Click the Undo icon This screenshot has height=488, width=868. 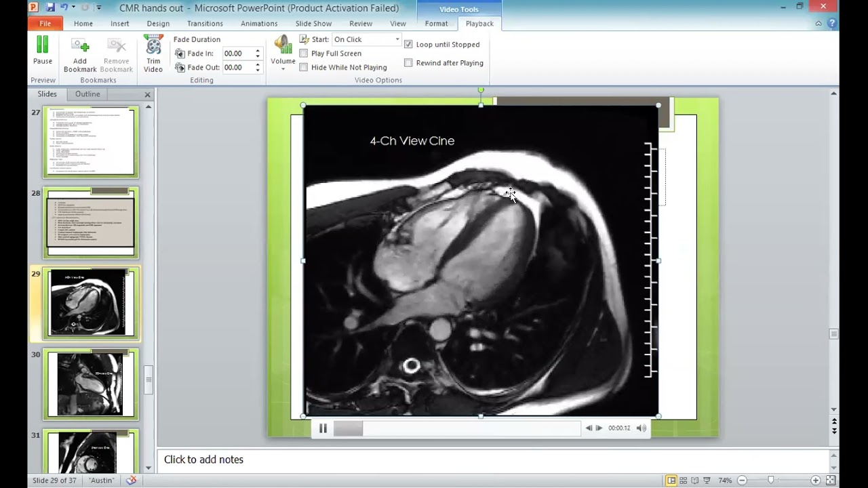(64, 7)
